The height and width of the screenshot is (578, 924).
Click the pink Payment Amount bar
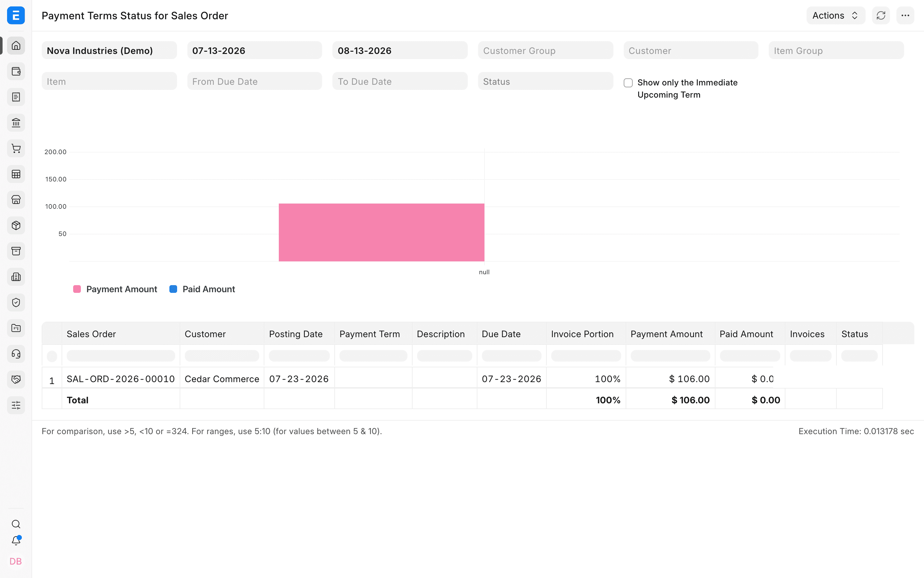[381, 232]
